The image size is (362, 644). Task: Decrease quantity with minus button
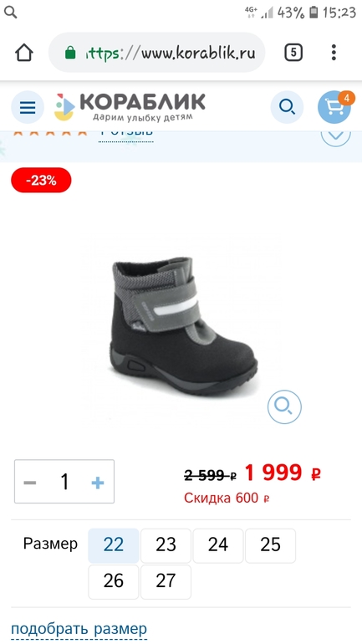(x=30, y=483)
